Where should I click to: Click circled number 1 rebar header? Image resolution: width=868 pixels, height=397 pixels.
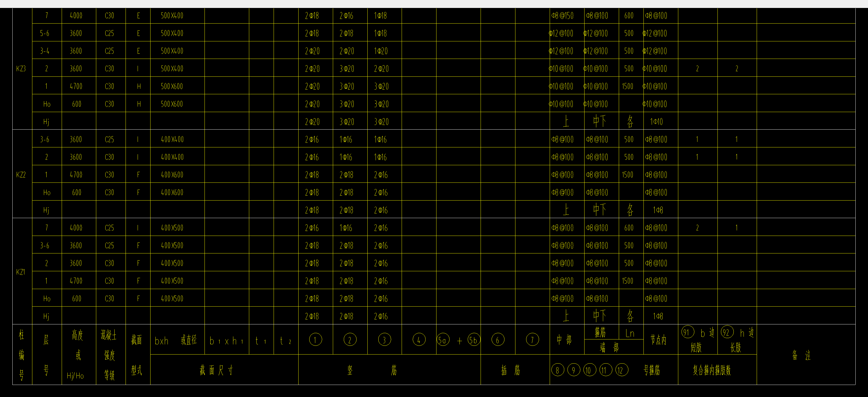tap(315, 340)
